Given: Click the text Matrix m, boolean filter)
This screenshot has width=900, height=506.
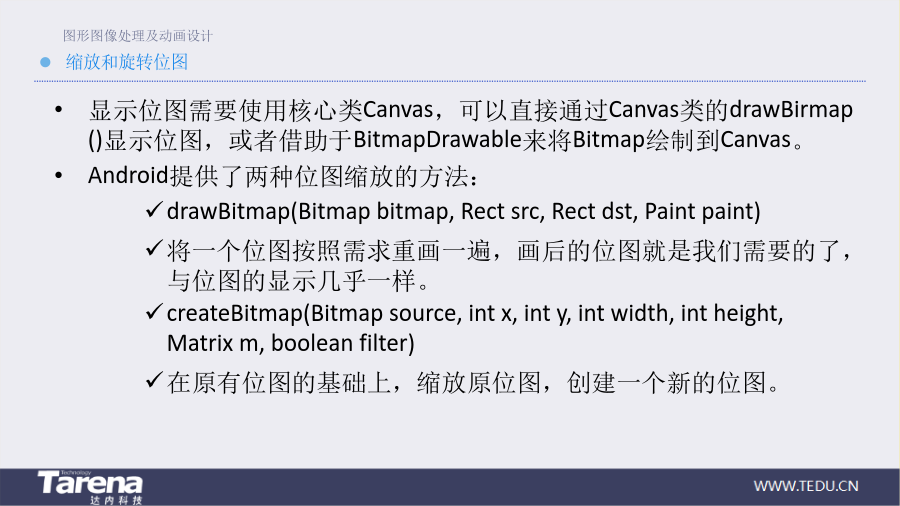Looking at the screenshot, I should [290, 343].
